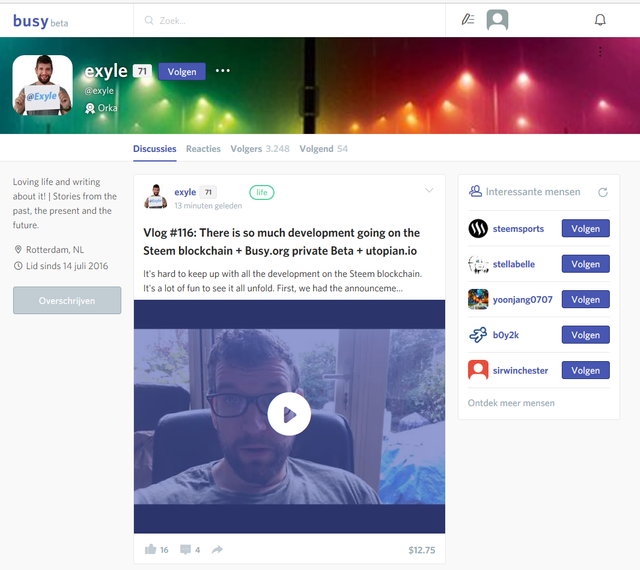
Task: Click the reputation 71 badge in the post
Action: click(x=208, y=192)
